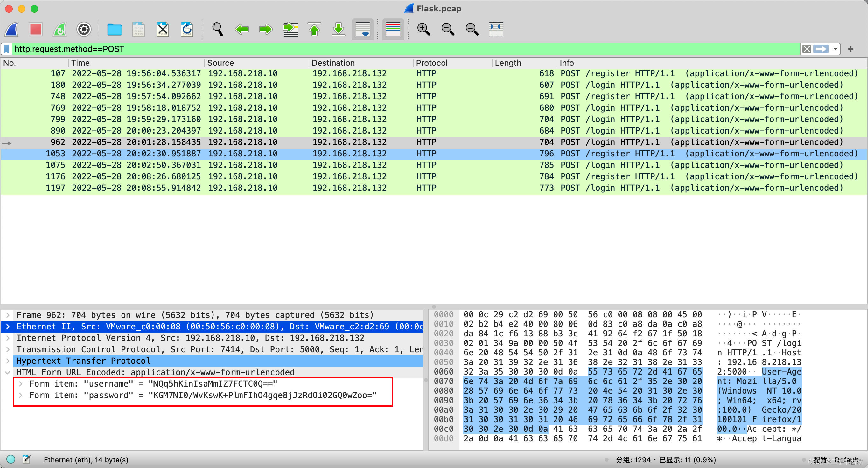
Task: Click the expert information circle in status bar
Action: pos(11,459)
